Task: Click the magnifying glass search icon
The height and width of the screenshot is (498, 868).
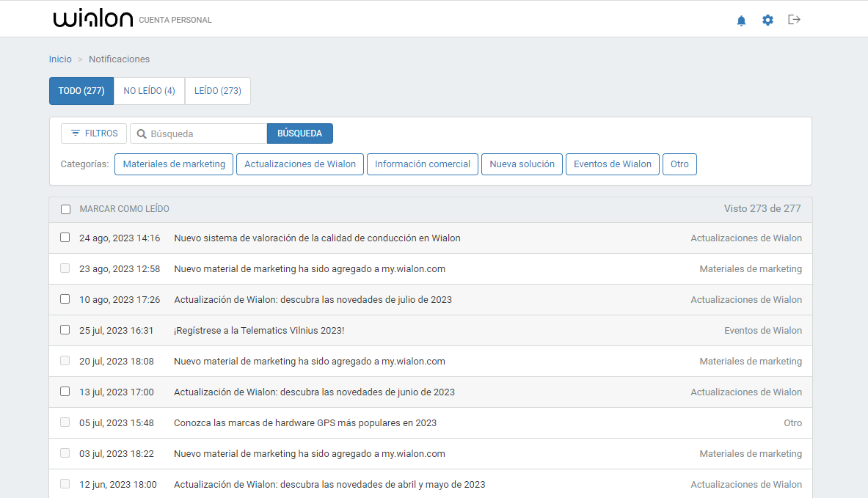Action: tap(140, 133)
